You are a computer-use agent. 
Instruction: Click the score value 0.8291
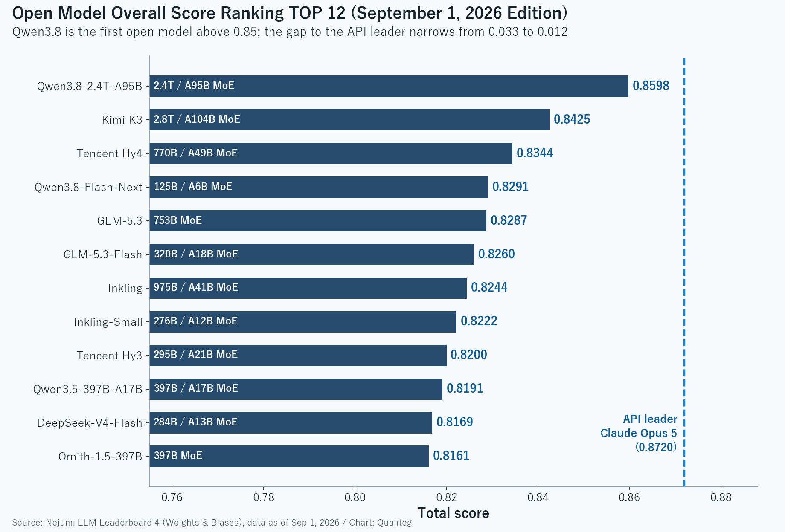(x=511, y=187)
